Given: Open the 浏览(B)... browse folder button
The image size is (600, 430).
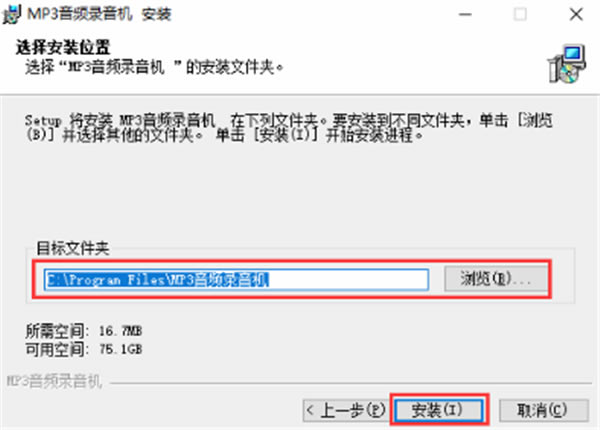Looking at the screenshot, I should pyautogui.click(x=495, y=279).
